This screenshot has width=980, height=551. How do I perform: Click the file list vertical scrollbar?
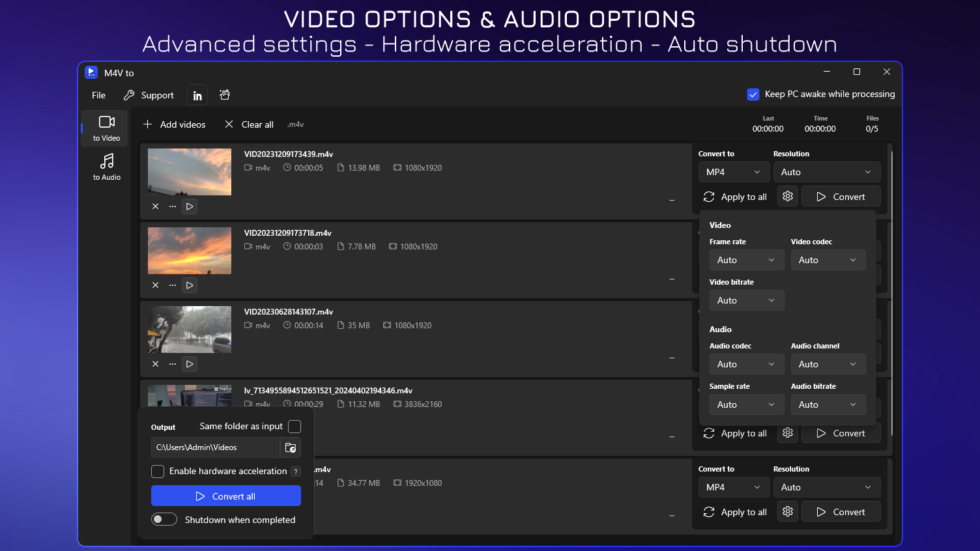point(891,293)
